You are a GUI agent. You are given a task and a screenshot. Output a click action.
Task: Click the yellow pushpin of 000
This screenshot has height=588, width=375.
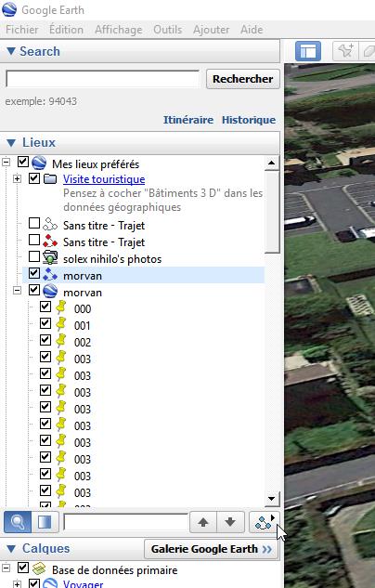click(60, 308)
